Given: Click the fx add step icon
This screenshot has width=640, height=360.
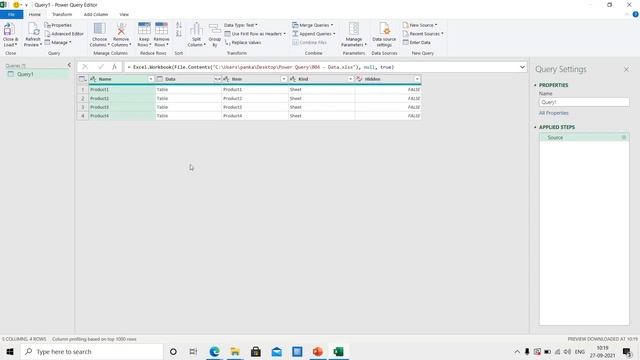Looking at the screenshot, I should pyautogui.click(x=114, y=67).
